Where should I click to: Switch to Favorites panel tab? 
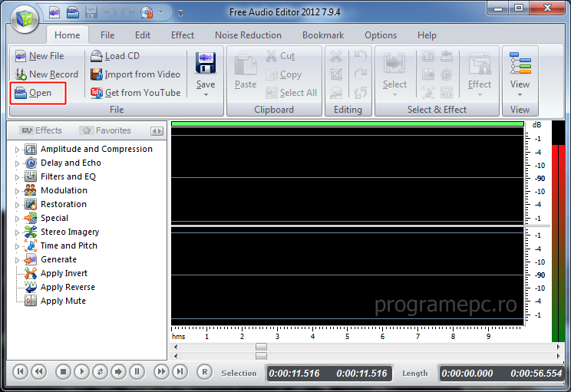(x=106, y=130)
